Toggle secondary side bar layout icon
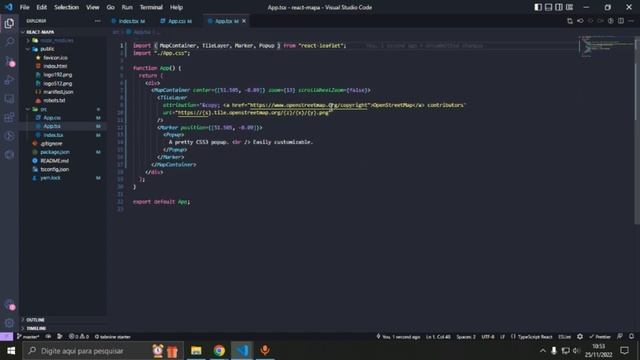 coord(559,7)
